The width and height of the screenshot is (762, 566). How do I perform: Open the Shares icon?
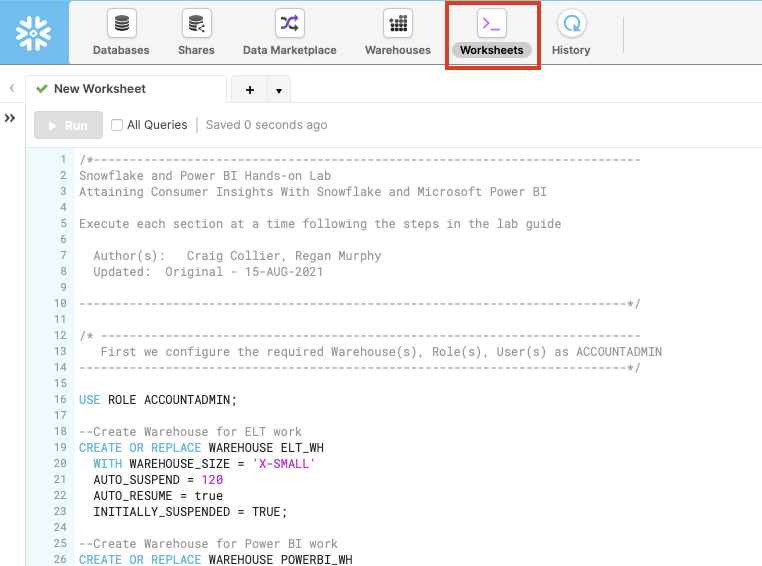tap(196, 24)
